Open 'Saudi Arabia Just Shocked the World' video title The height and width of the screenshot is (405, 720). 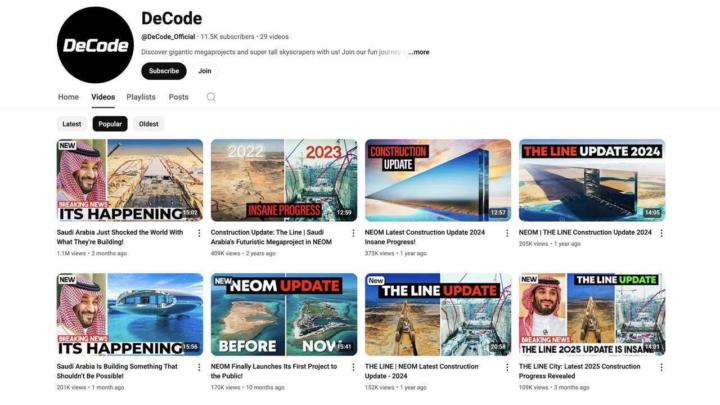point(120,237)
